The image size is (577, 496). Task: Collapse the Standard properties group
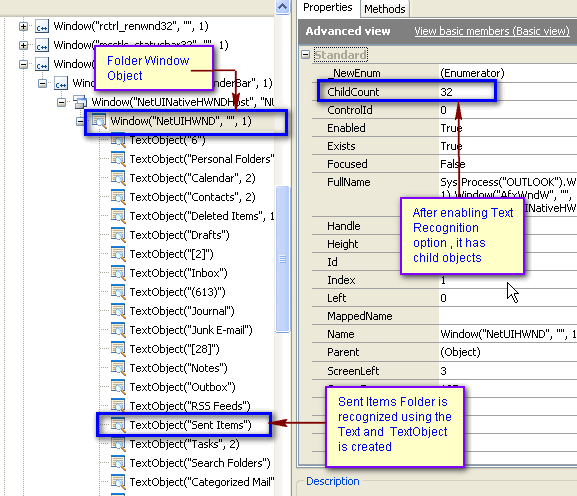click(x=305, y=55)
